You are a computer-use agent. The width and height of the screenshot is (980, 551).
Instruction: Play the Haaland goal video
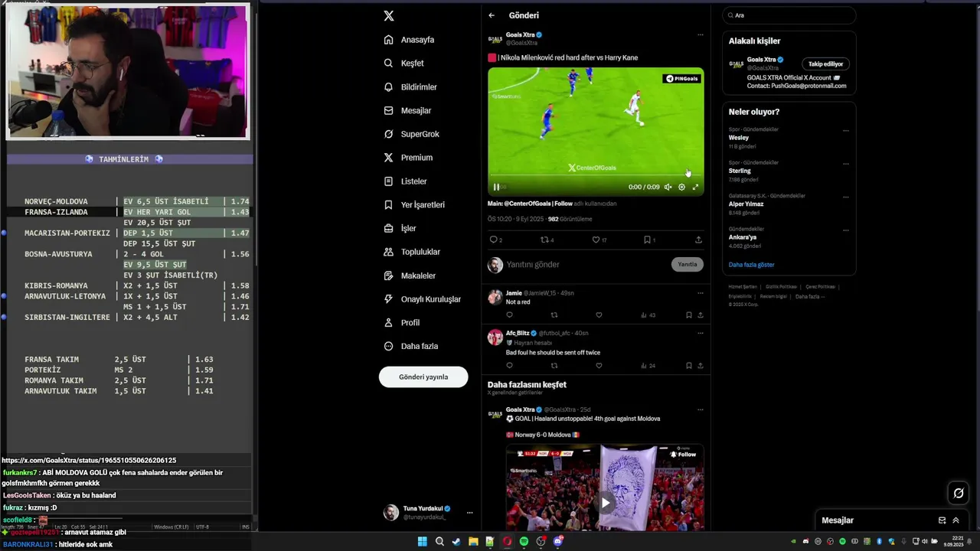pos(605,503)
